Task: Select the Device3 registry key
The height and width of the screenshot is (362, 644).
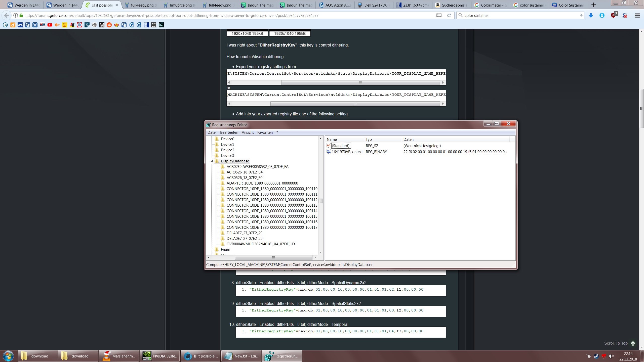Action: [x=227, y=156]
